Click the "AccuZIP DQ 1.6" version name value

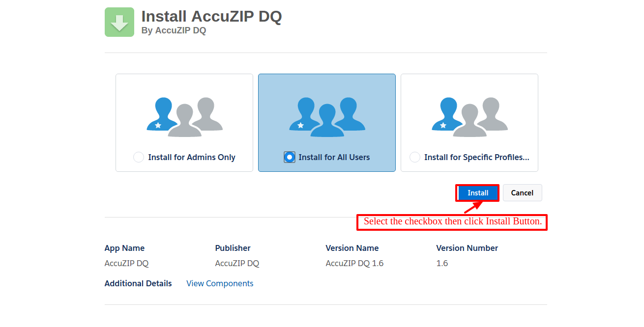pyautogui.click(x=354, y=263)
